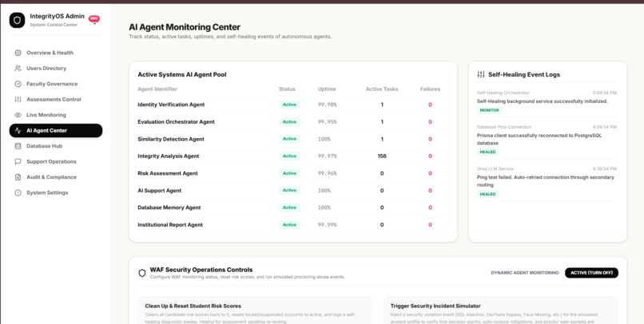Viewport: 644px width, 324px height.
Task: Click the Agent Identifier column header
Action: (157, 89)
